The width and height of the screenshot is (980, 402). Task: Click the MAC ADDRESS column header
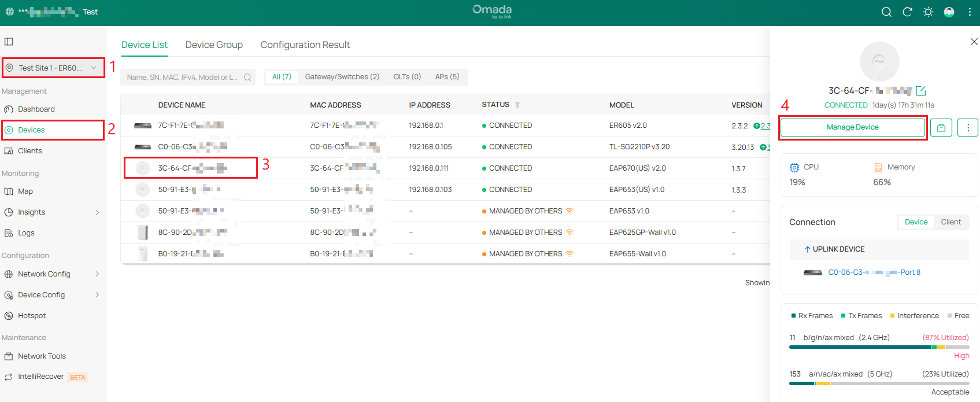pos(335,105)
